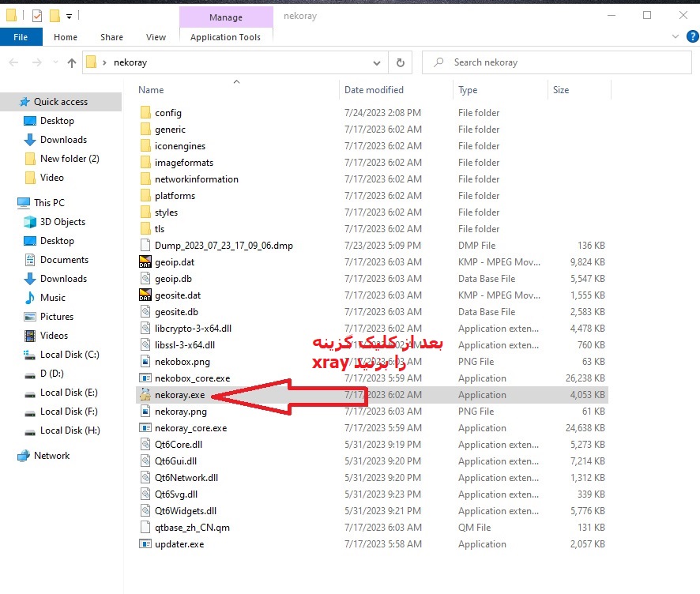Go back using the back arrow

[13, 62]
